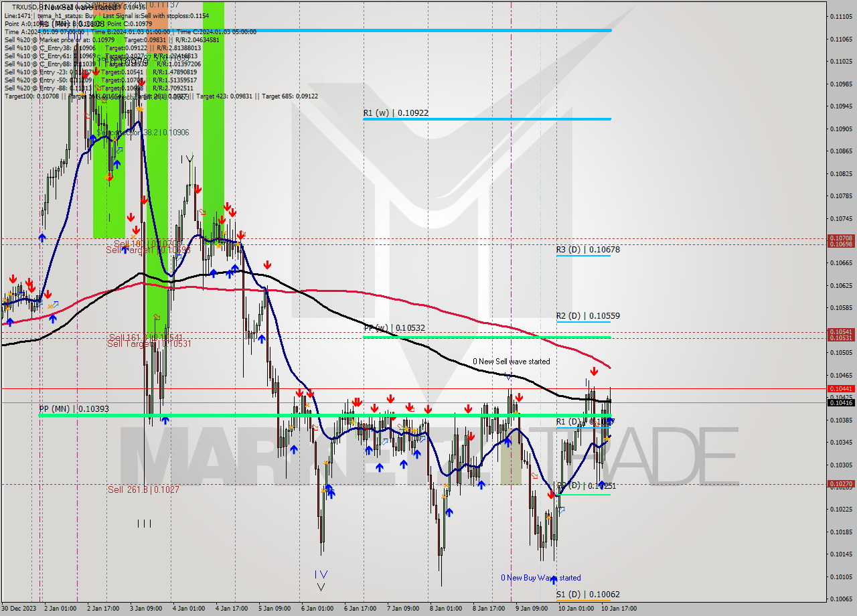The height and width of the screenshot is (616, 857).
Task: Click the 0.11105 price scale value
Action: 842,17
